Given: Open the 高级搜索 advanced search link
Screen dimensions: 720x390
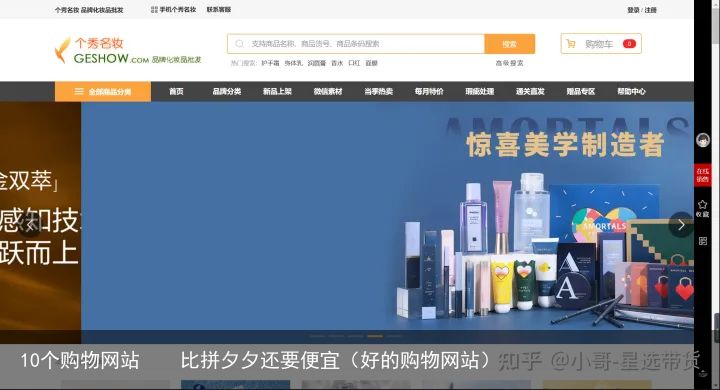Looking at the screenshot, I should [510, 63].
